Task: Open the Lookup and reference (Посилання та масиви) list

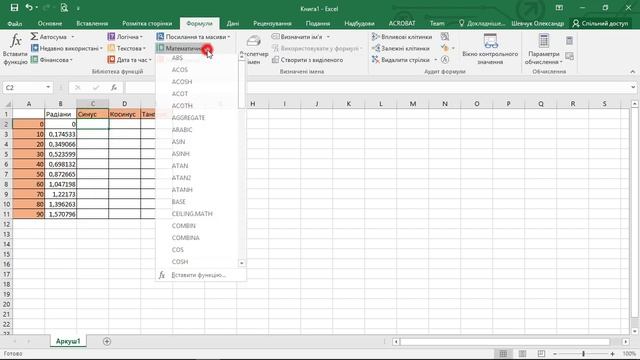Action: coord(193,37)
